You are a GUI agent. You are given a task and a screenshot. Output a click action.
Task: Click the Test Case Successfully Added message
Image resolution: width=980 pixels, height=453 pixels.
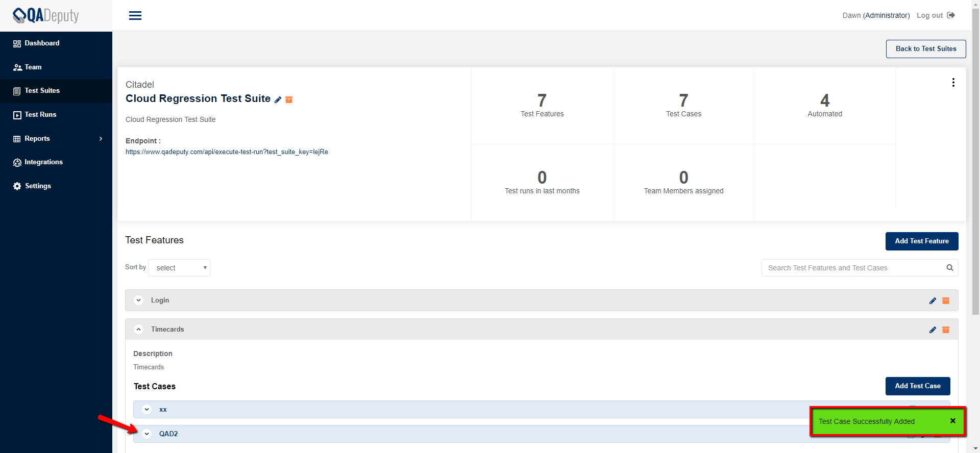point(867,421)
